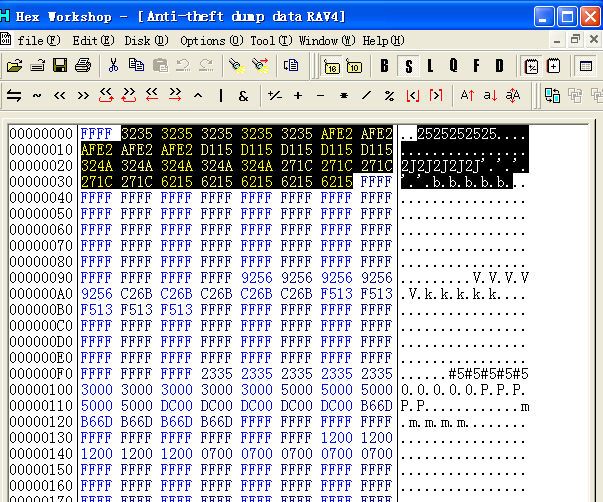
Task: Apply XOR with the caret icon
Action: (x=198, y=95)
